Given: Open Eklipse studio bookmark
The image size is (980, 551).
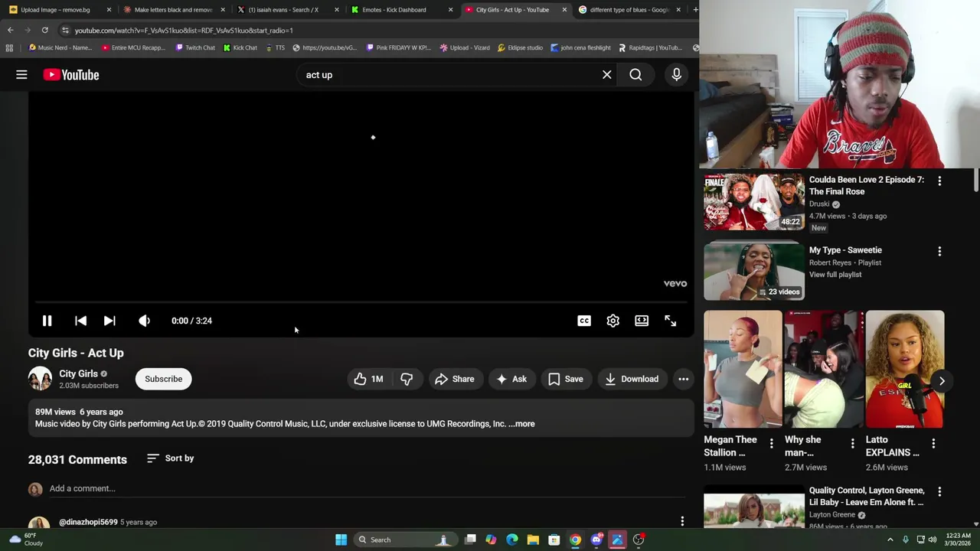Looking at the screenshot, I should click(x=520, y=47).
